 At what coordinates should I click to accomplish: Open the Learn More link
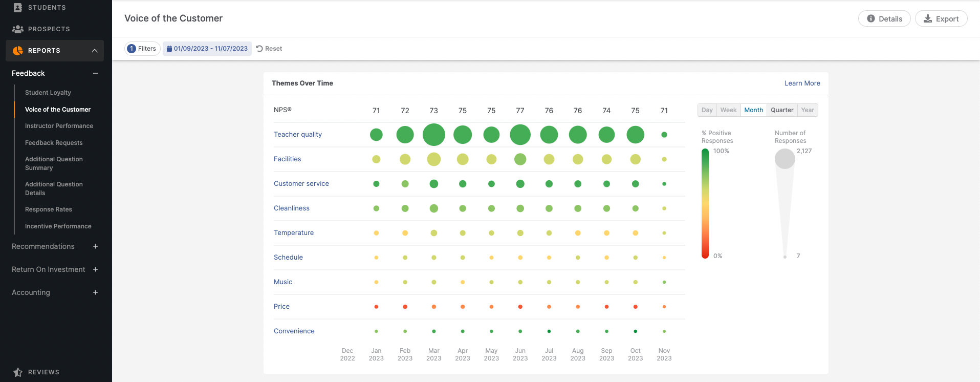802,83
